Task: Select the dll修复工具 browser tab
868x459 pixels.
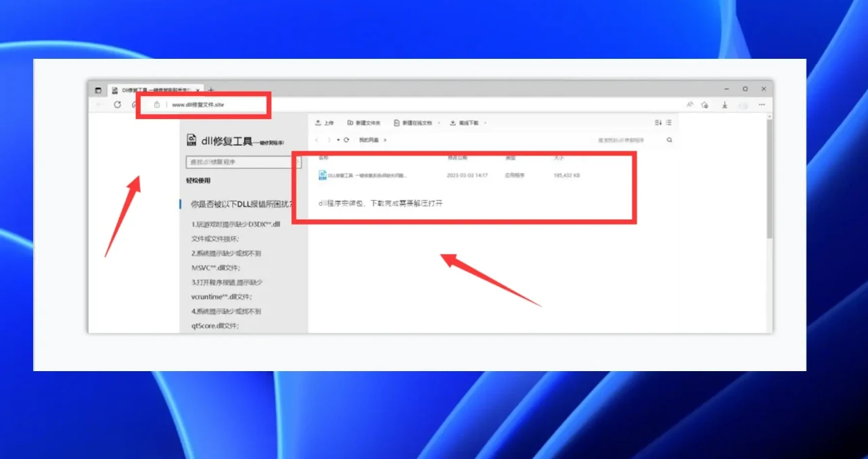Action: click(x=154, y=90)
